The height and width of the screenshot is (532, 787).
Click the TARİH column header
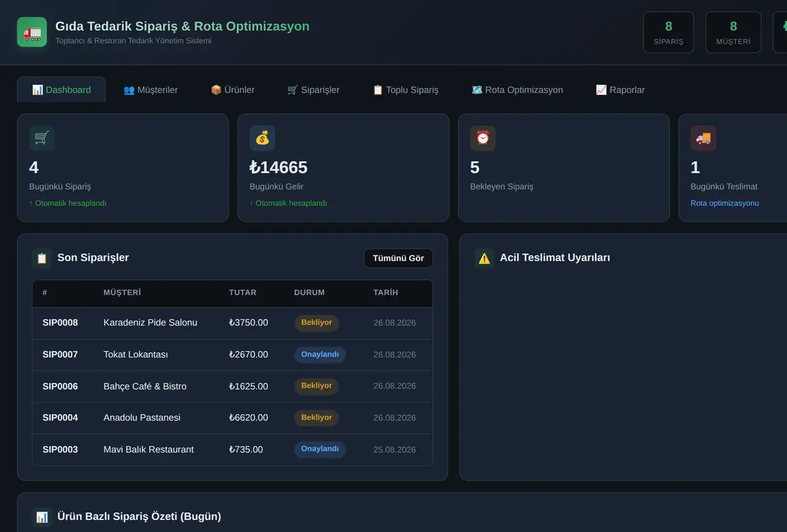[386, 293]
